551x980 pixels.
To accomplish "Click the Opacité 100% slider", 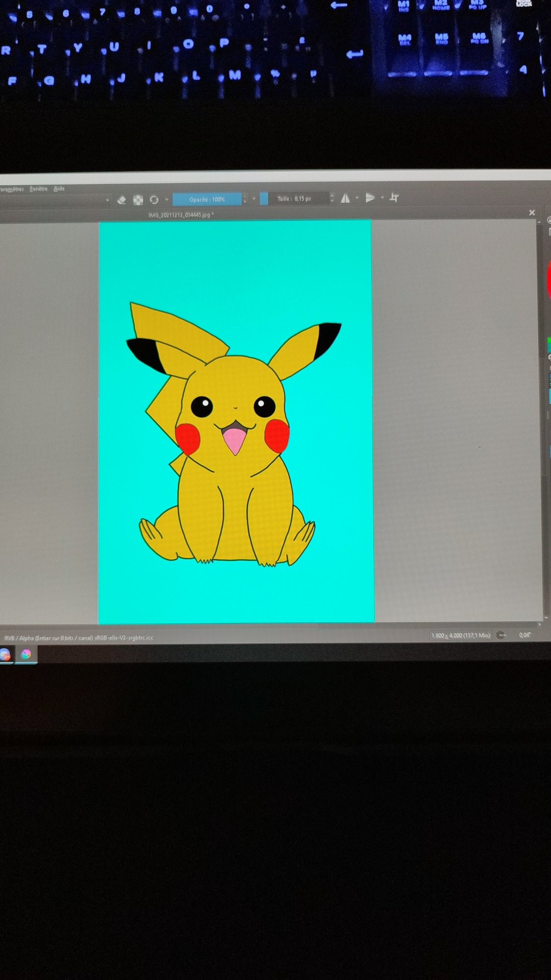I will coord(207,199).
